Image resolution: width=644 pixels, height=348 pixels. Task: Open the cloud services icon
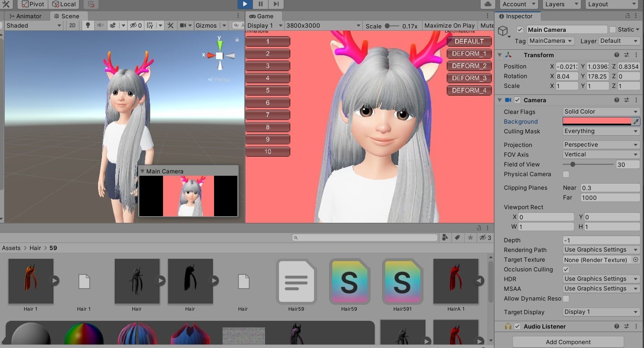tap(488, 4)
